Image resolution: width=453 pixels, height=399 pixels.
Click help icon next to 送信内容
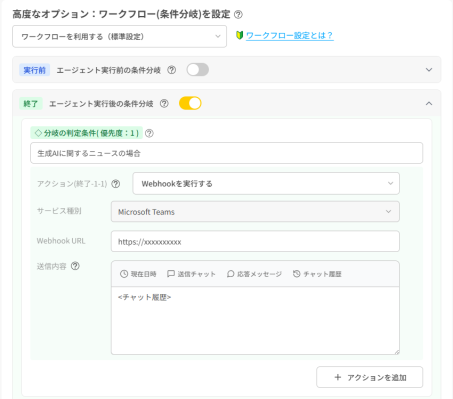pyautogui.click(x=75, y=266)
